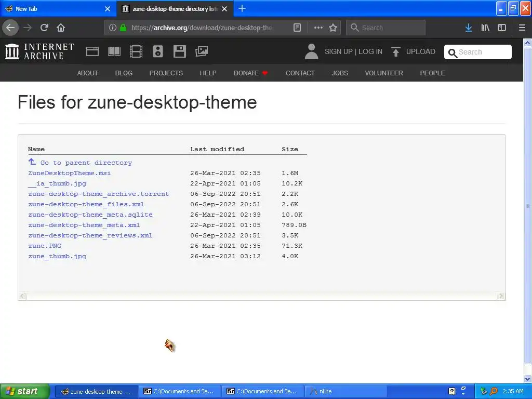Open Internet Archive software floppy icon
Viewport: 532px width, 399px height.
coord(179,51)
